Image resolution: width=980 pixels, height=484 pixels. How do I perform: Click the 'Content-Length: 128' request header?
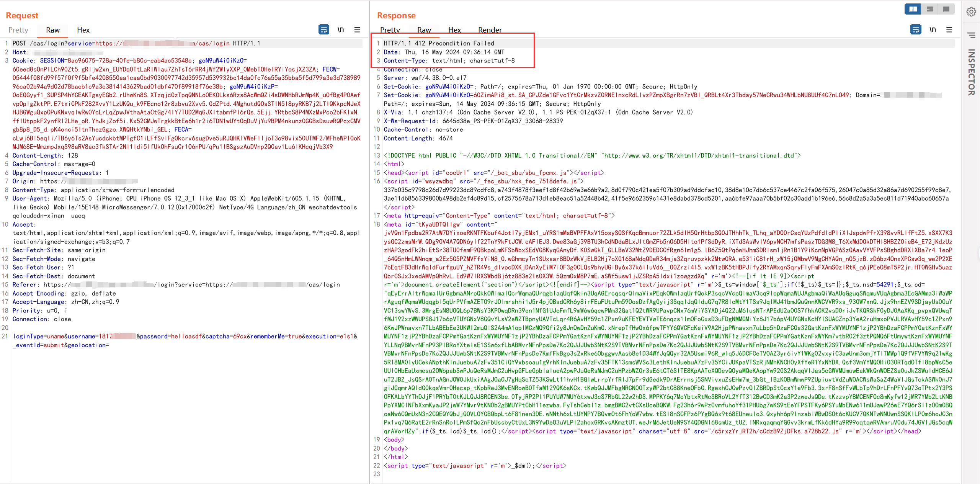45,155
